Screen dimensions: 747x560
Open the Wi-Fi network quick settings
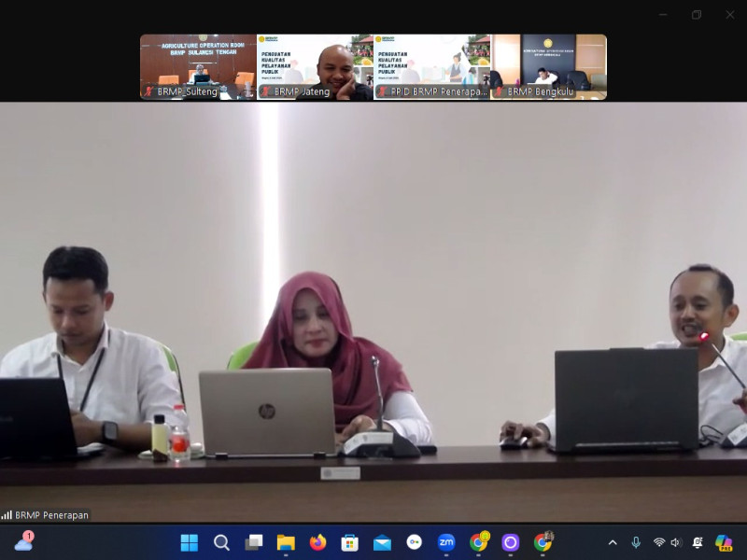(x=659, y=542)
